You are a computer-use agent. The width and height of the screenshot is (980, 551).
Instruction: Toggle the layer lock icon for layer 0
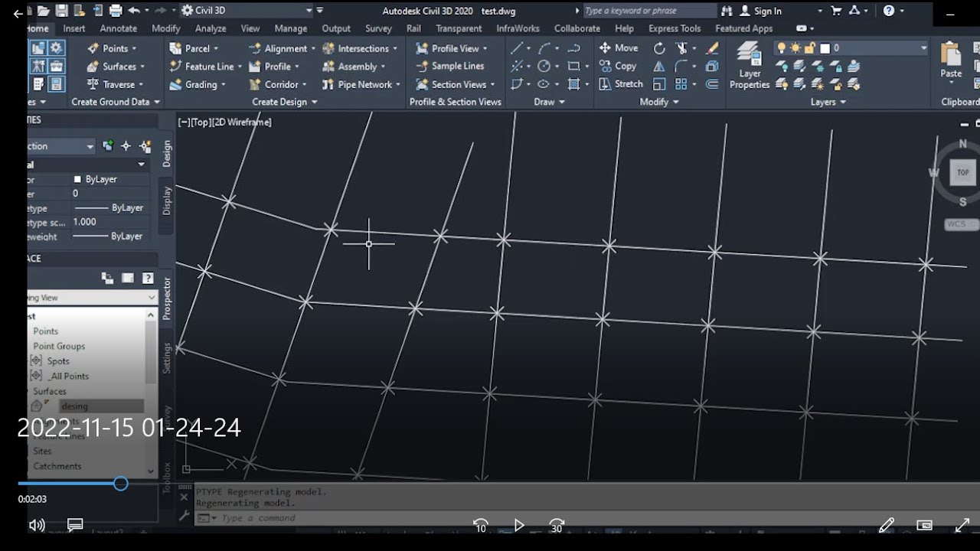point(809,47)
